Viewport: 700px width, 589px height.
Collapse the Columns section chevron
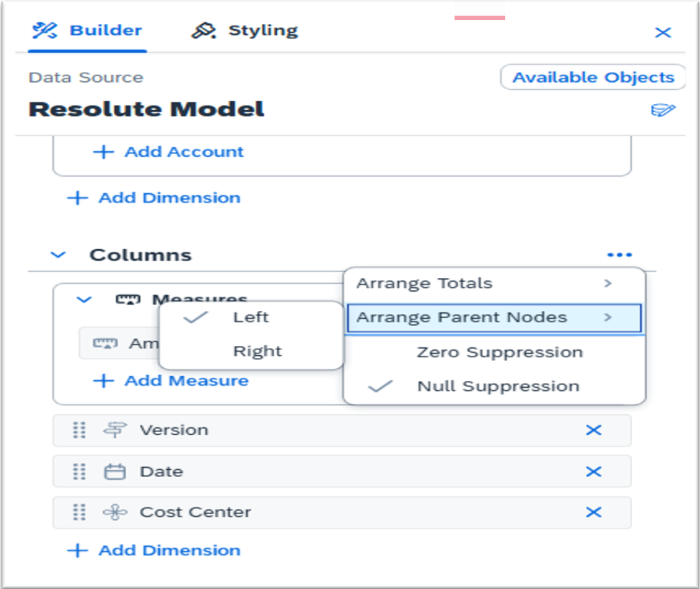pos(59,255)
